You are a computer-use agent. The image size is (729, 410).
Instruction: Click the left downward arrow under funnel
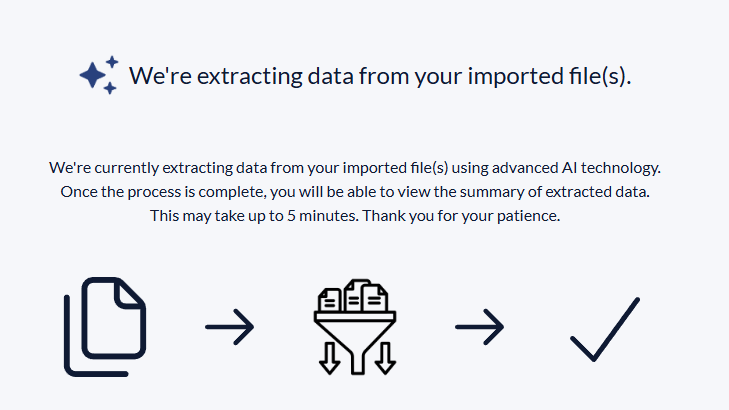pos(329,358)
